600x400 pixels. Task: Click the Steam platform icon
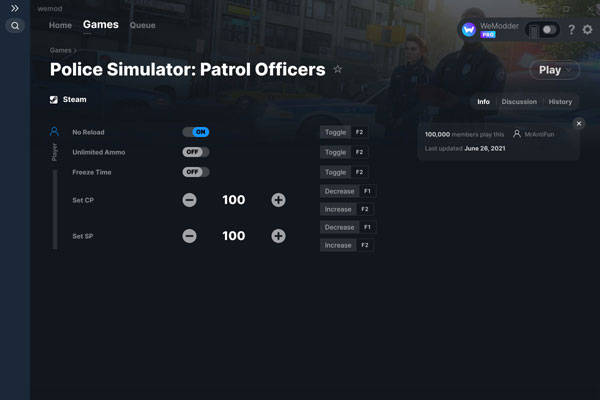(x=54, y=100)
